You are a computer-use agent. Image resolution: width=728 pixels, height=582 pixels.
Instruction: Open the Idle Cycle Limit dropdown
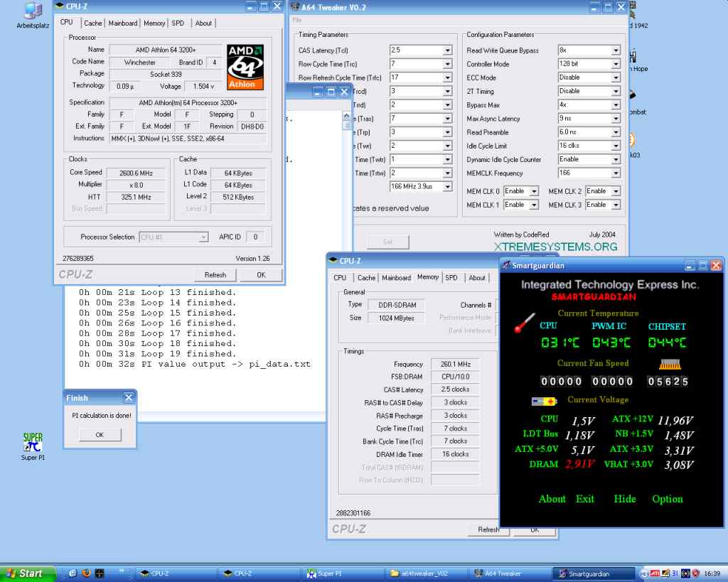[616, 146]
